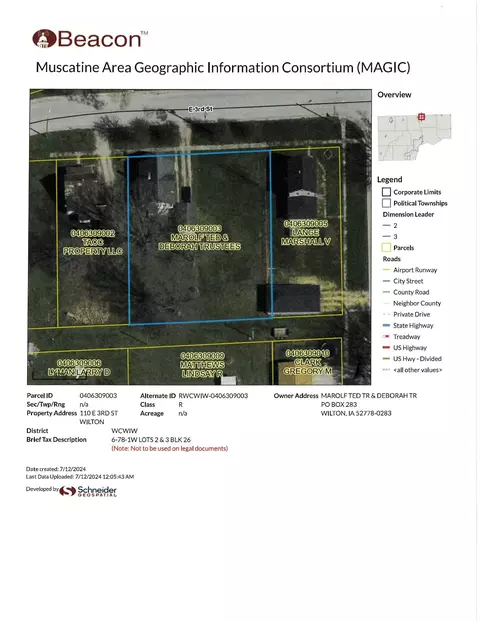Select the LANGE MARSHALL V parcel label
This screenshot has height=621, width=480.
pyautogui.click(x=306, y=232)
